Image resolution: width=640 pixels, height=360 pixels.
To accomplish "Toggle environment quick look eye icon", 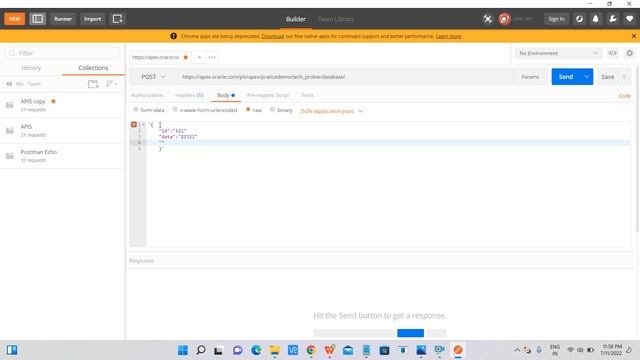I will [x=613, y=53].
